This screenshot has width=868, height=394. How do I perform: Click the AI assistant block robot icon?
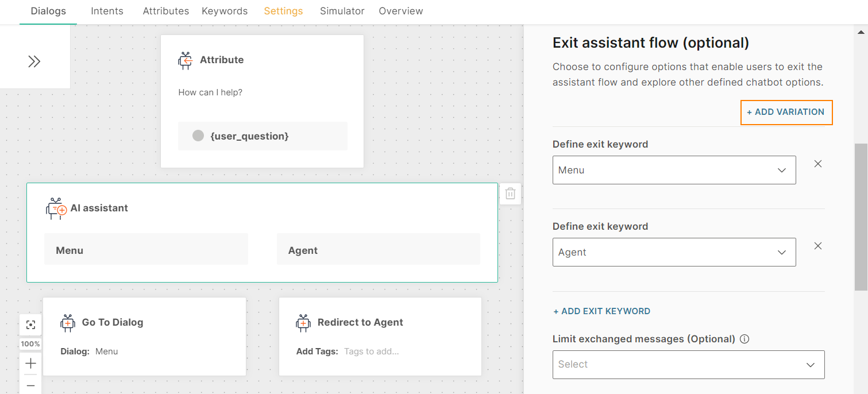pyautogui.click(x=56, y=208)
